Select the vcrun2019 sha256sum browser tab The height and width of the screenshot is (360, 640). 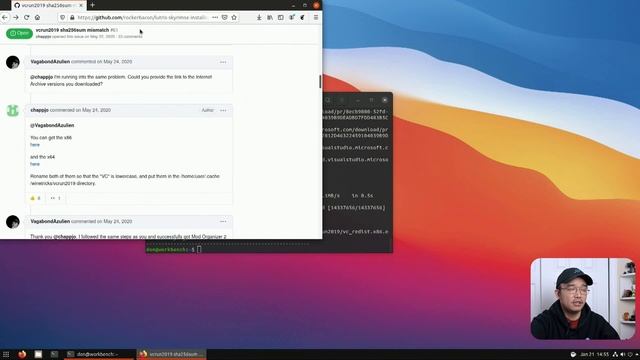pos(49,5)
